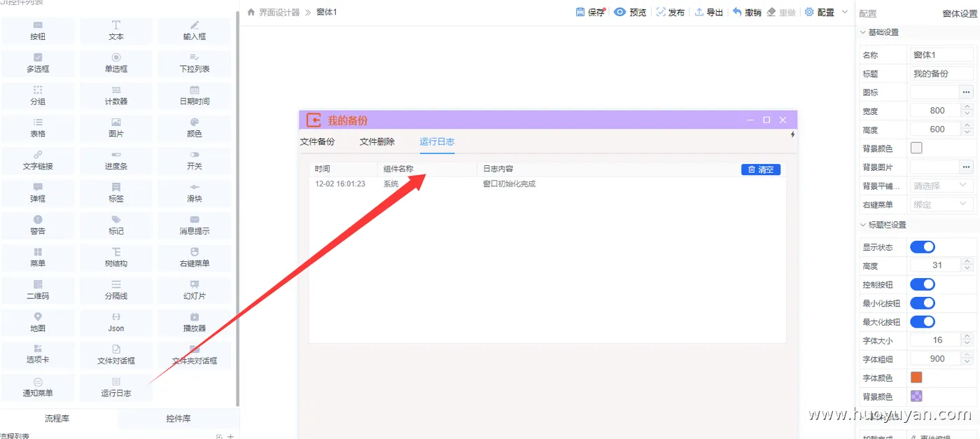Toggle the 最小化按钮 switch
The image size is (980, 439).
tap(922, 303)
